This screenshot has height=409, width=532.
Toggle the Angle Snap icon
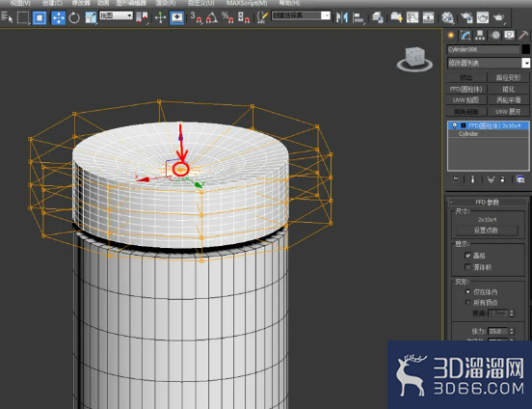(x=212, y=17)
